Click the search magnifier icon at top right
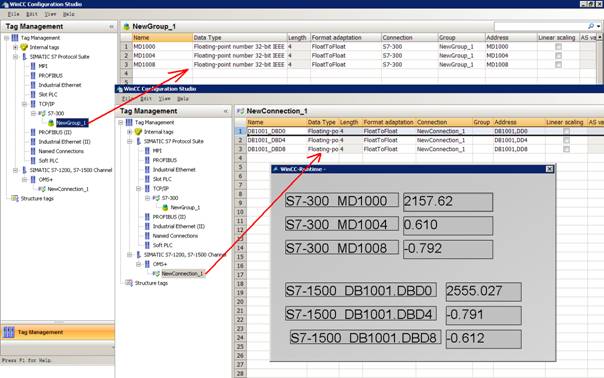The height and width of the screenshot is (378, 604). point(591,26)
